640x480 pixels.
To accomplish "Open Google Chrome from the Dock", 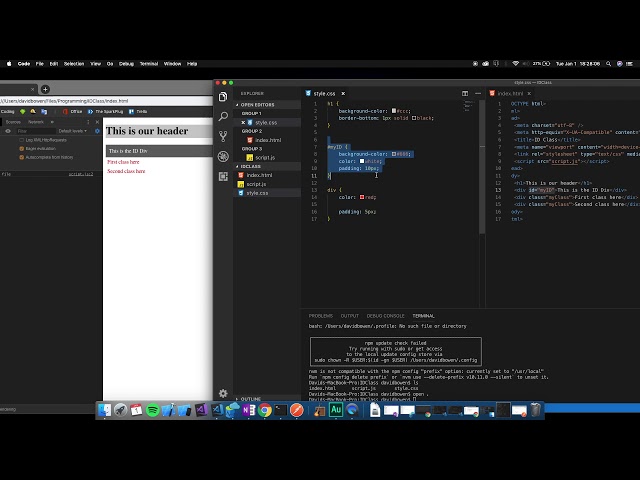I will (264, 410).
